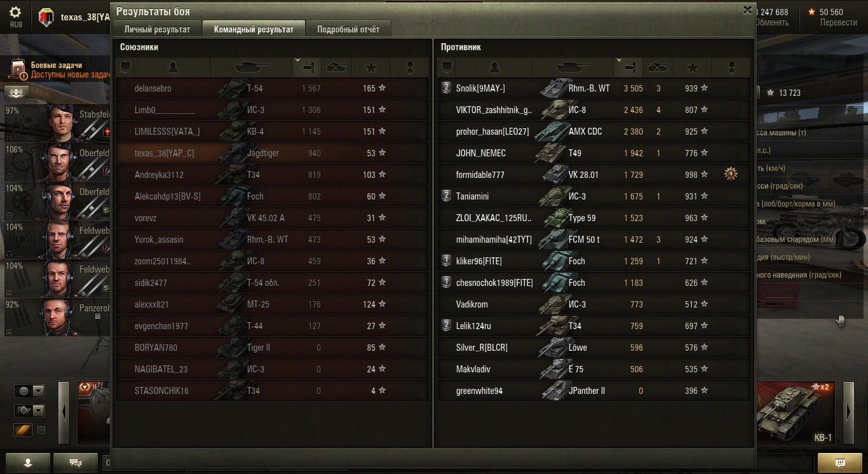Select ally player Andreyka3112 row
The image size is (868, 474).
272,175
